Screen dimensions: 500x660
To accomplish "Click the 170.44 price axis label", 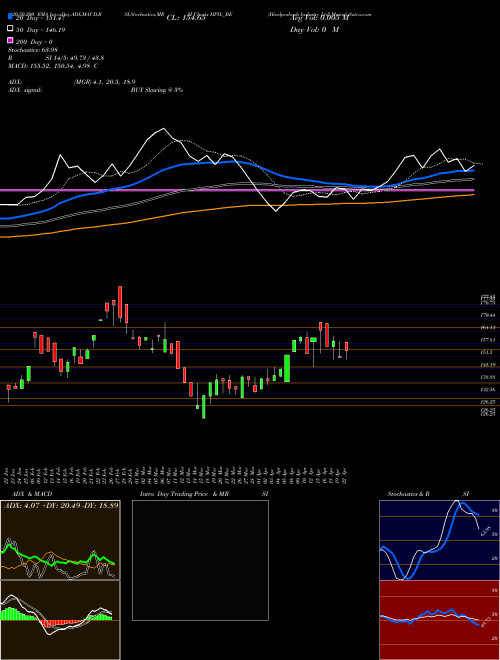I will pos(489,315).
